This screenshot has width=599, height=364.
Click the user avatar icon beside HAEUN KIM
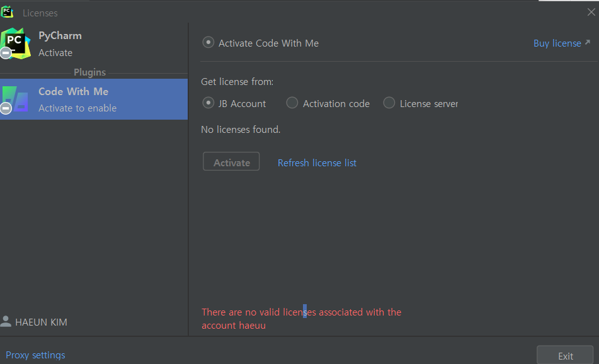(6, 321)
